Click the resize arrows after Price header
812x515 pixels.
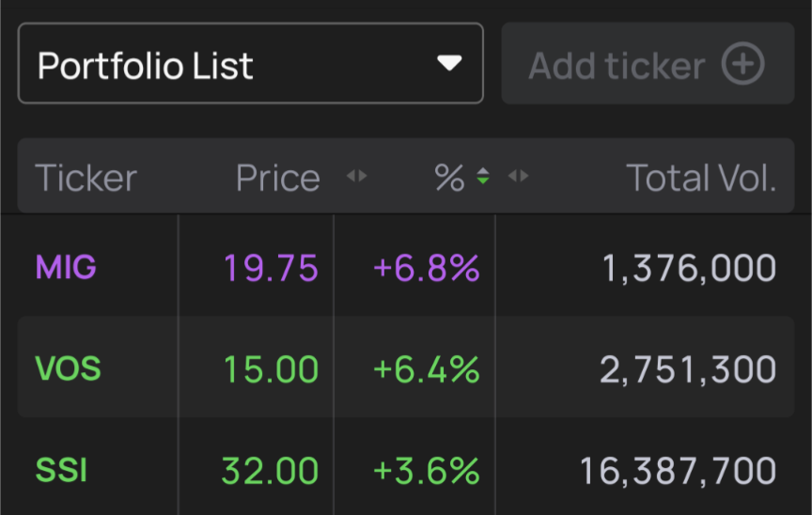(356, 177)
